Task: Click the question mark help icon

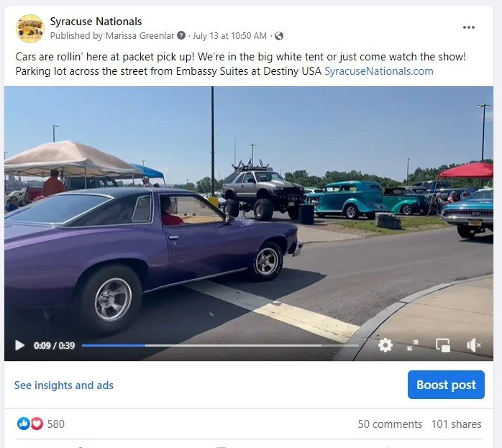Action: point(181,35)
